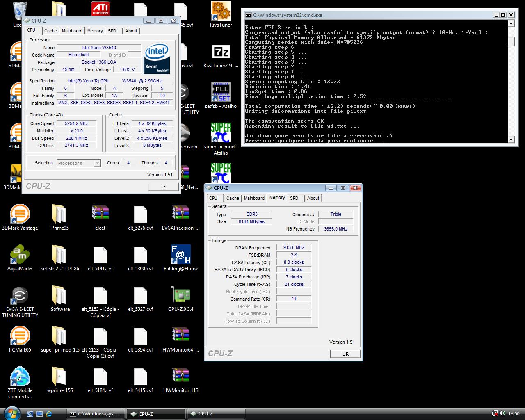
Task: Select the elt_5276.cvf file
Action: [x=140, y=218]
